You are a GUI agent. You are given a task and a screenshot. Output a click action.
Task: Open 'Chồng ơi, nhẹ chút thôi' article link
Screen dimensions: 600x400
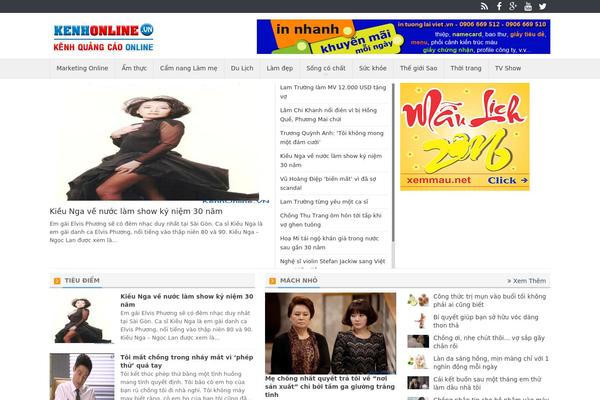489,342
